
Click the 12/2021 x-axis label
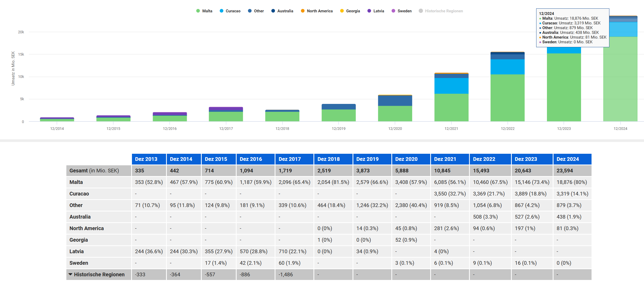[x=451, y=129]
